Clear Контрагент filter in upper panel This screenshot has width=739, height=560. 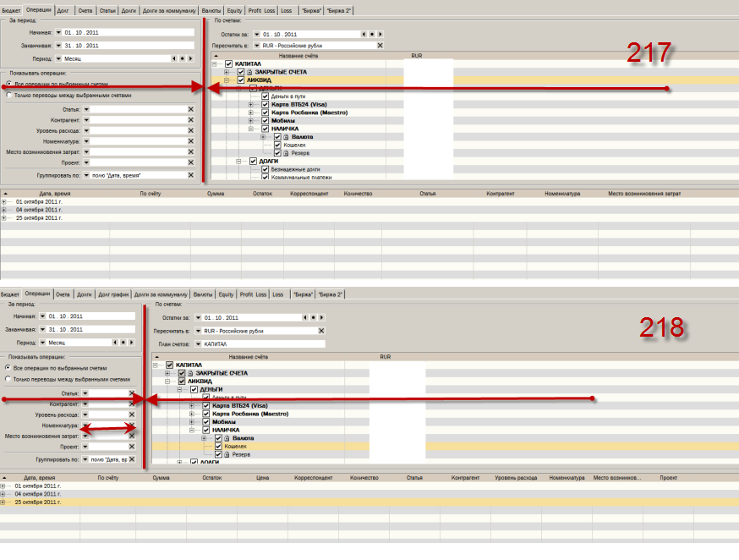190,121
